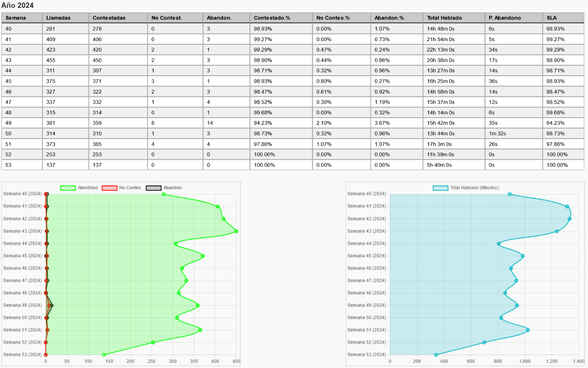
Task: Click the green Semana 43 peak data point
Action: point(236,231)
